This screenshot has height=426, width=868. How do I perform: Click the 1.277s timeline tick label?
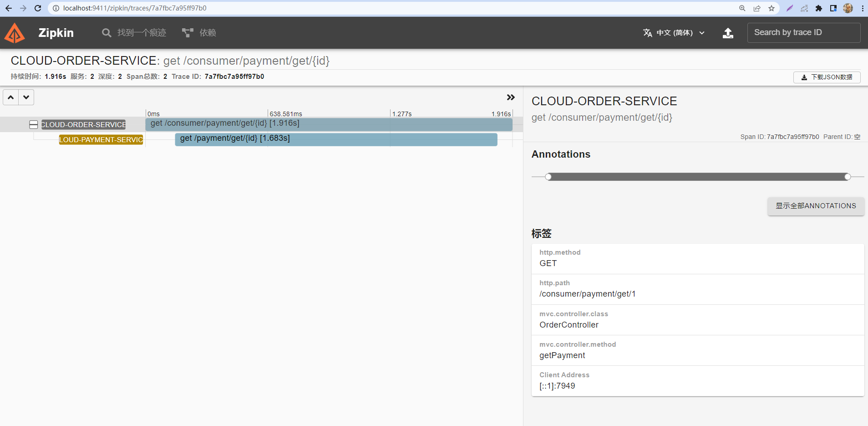pos(402,114)
